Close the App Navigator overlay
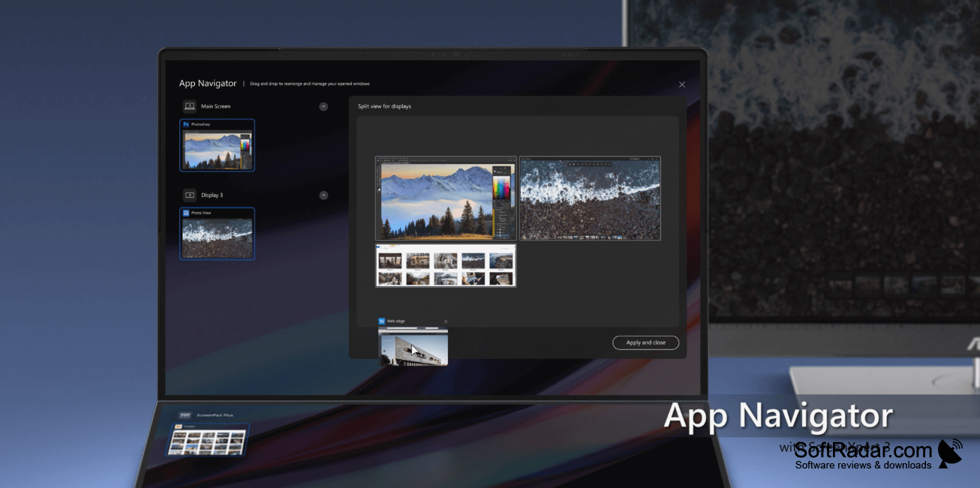 [682, 85]
